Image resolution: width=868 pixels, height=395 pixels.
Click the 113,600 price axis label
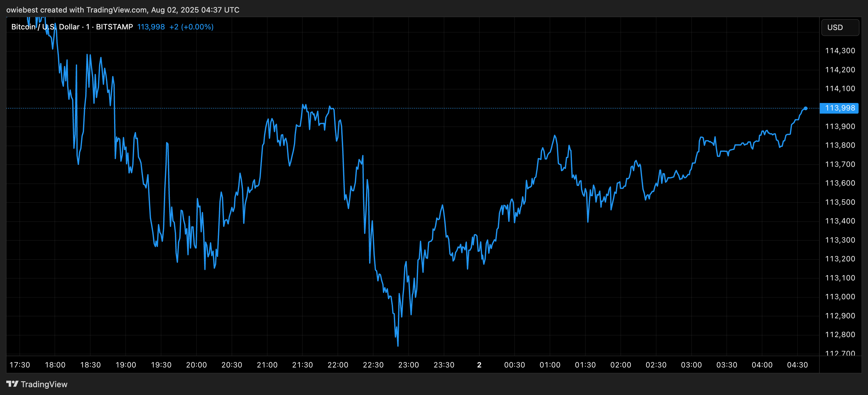(x=840, y=183)
